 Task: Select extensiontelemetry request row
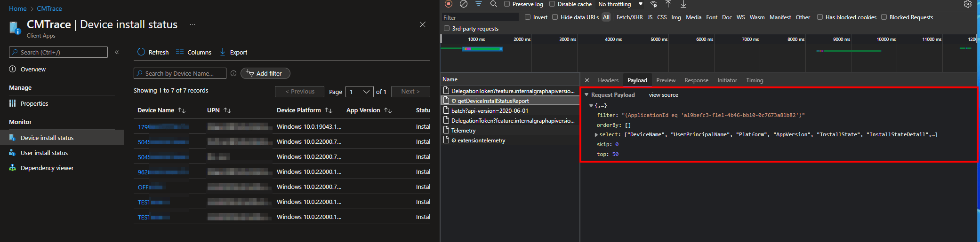pos(510,140)
